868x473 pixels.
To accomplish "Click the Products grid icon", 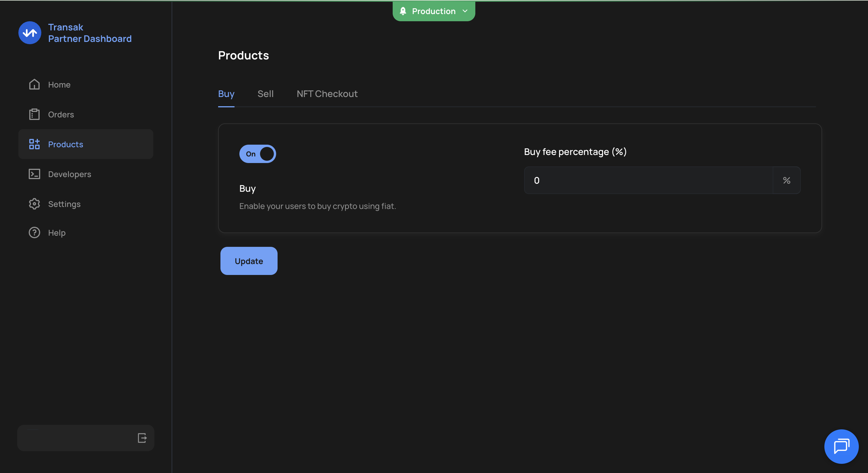I will [x=34, y=144].
